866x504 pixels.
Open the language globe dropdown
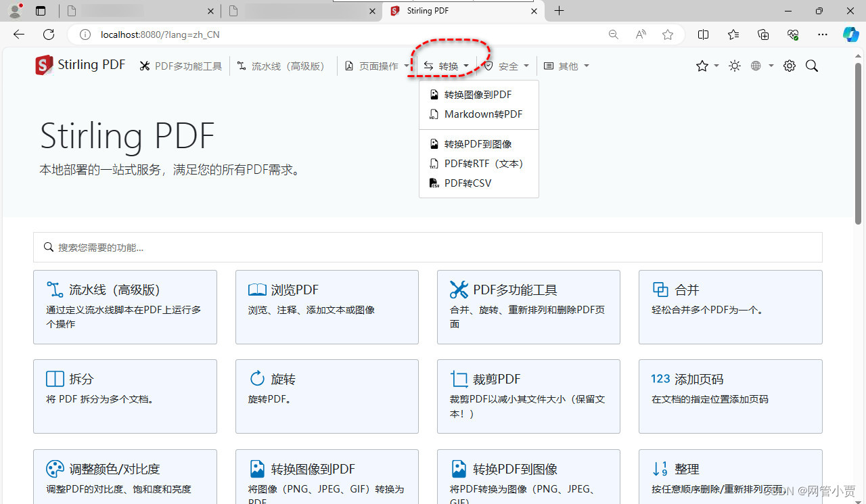pyautogui.click(x=762, y=66)
